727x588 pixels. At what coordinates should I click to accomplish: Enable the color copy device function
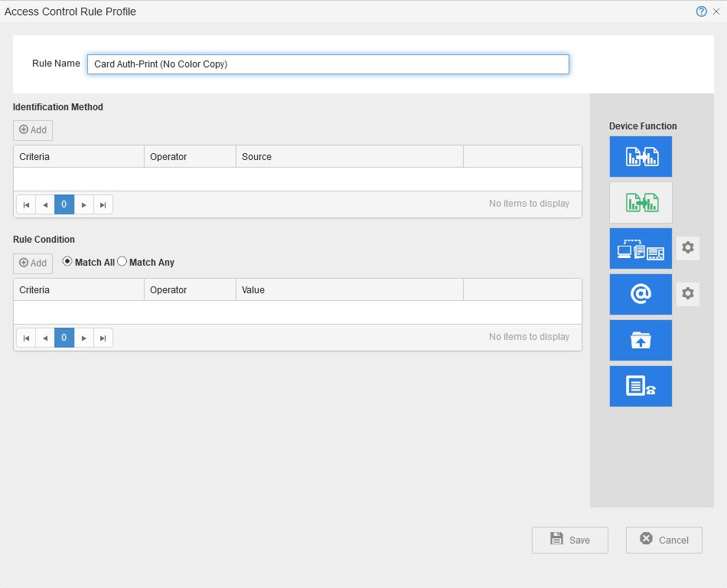[x=641, y=202]
